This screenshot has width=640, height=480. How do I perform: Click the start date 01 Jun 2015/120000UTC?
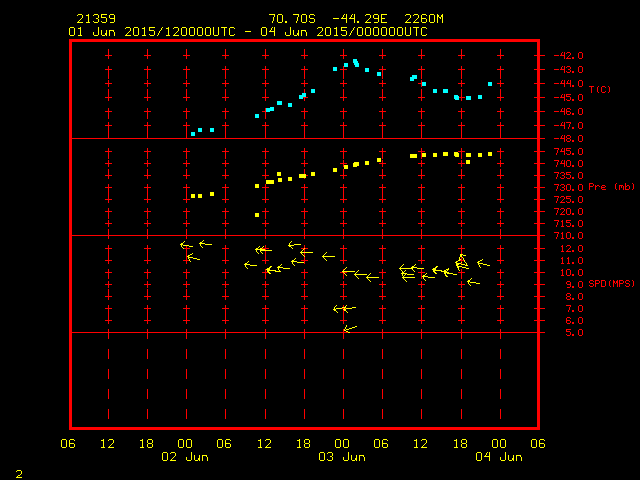152,32
